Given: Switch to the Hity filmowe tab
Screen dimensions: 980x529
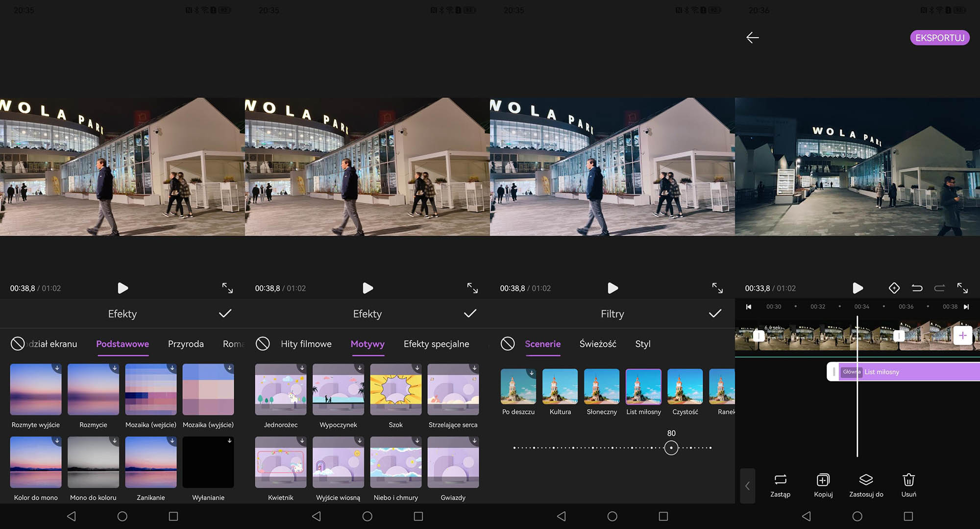Looking at the screenshot, I should pyautogui.click(x=306, y=344).
